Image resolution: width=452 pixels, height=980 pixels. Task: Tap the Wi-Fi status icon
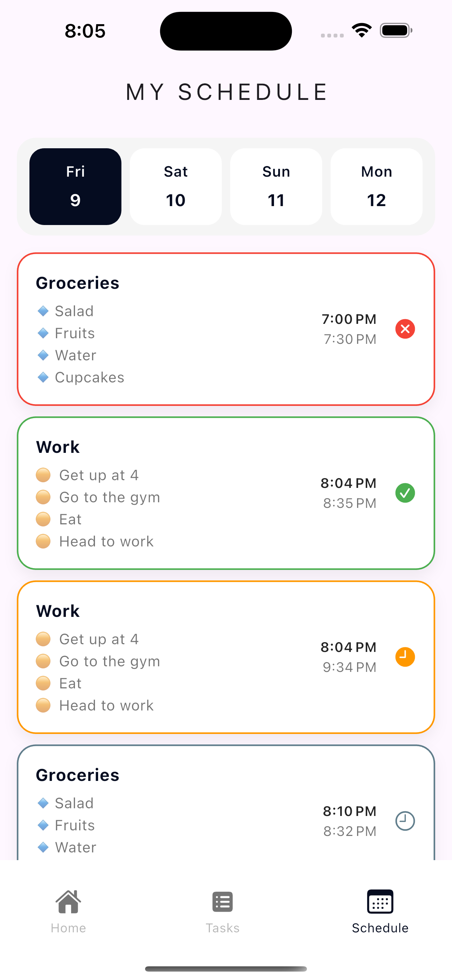point(362,30)
